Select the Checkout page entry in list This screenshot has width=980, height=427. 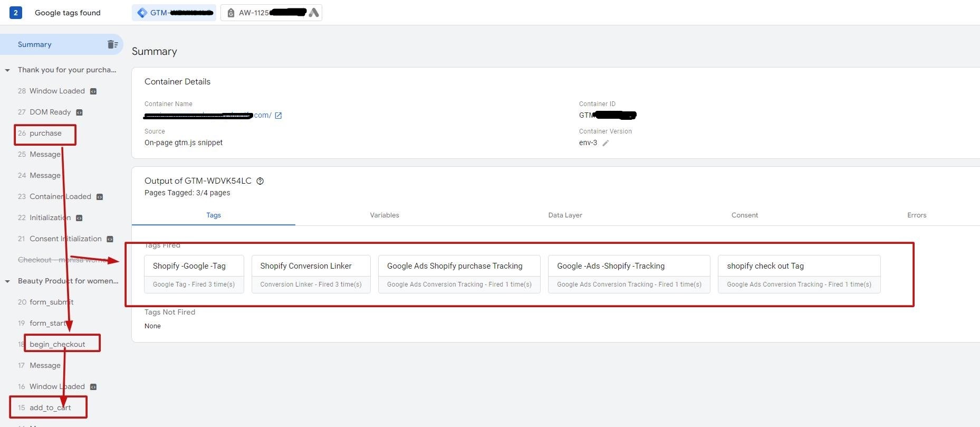tap(62, 260)
